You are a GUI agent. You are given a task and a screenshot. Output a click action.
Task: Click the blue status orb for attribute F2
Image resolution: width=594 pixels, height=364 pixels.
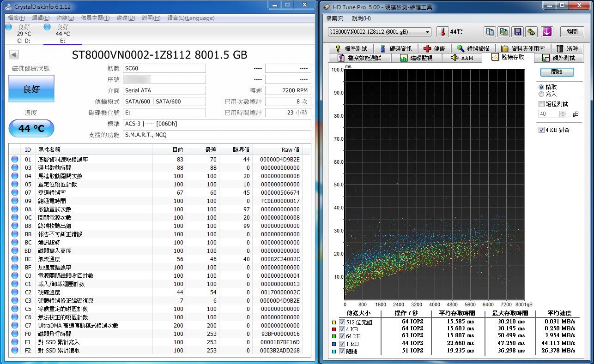[x=15, y=350]
